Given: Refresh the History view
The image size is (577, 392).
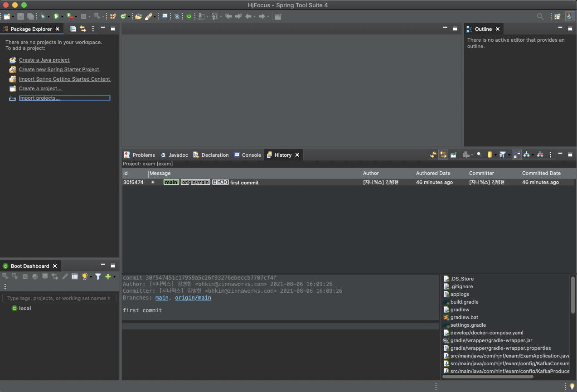Looking at the screenshot, I should coord(433,155).
